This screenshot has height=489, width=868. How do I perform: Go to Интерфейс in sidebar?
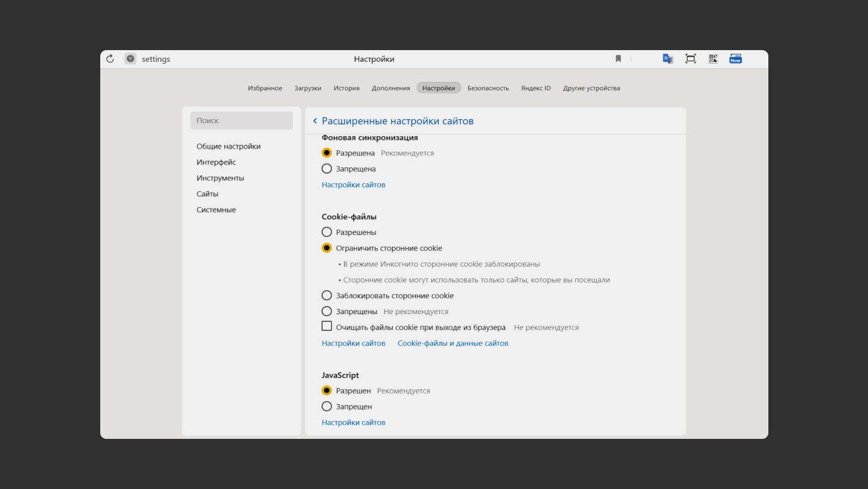216,163
